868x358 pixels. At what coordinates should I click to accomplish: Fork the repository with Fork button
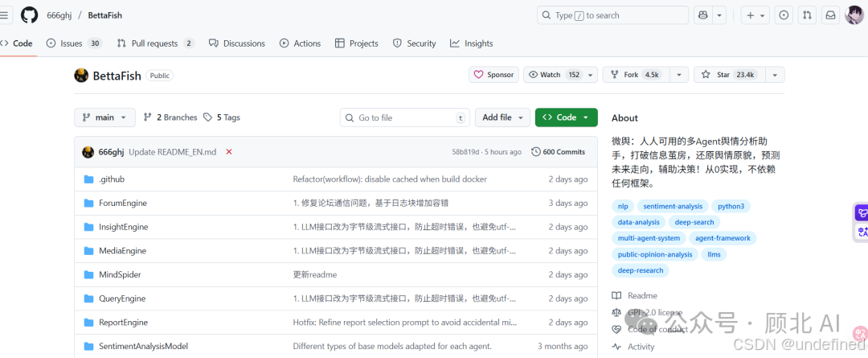pyautogui.click(x=636, y=75)
